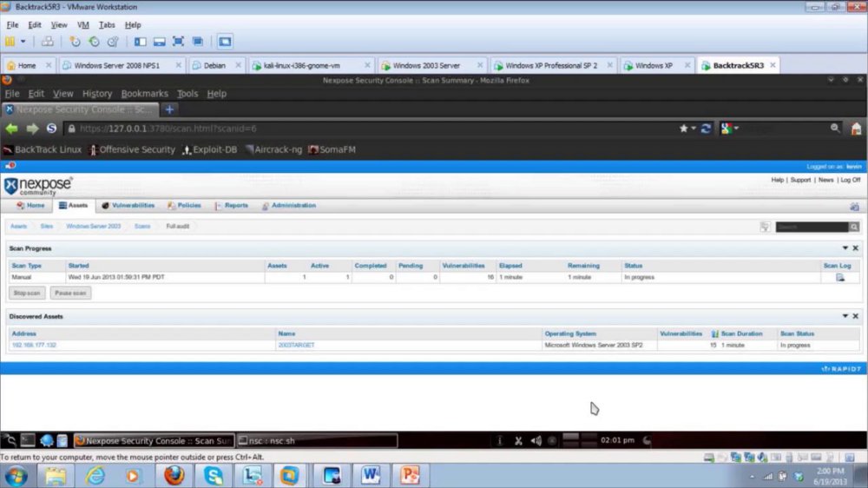This screenshot has height=488, width=868.
Task: Open bookmark star dropdown arrow
Action: 693,129
